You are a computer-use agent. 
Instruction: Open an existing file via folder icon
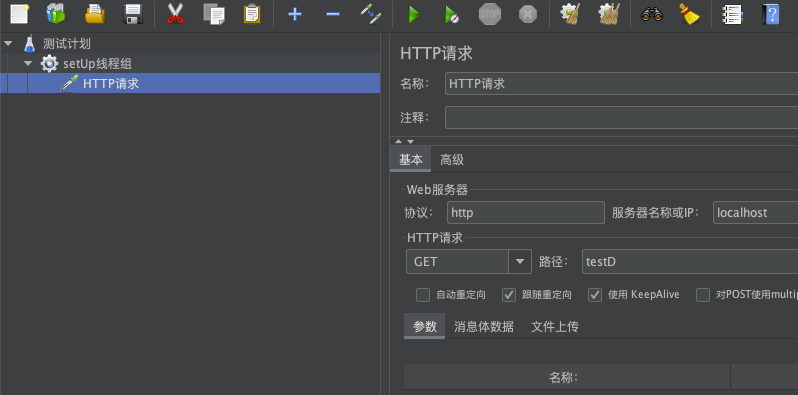pyautogui.click(x=95, y=14)
